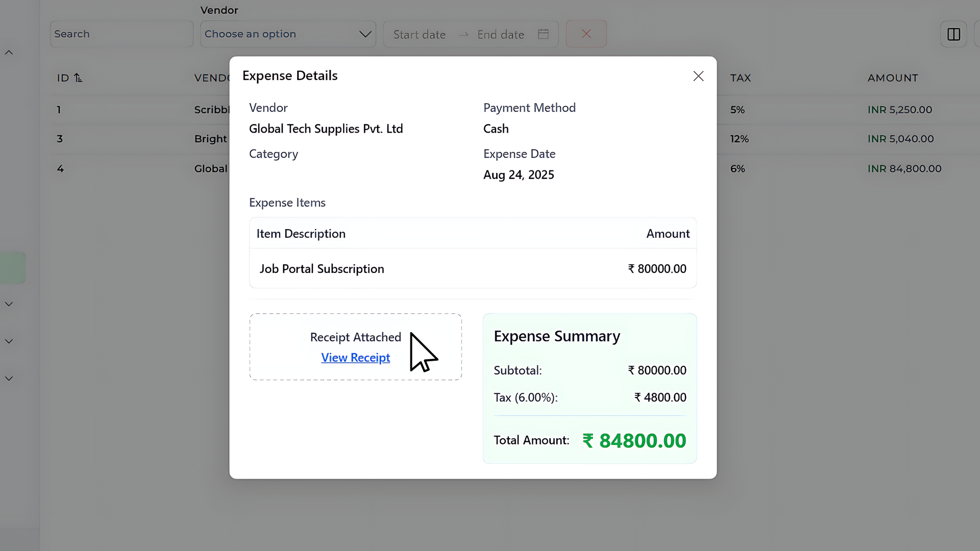980x551 pixels.
Task: Toggle the column layout icon button
Action: click(953, 34)
